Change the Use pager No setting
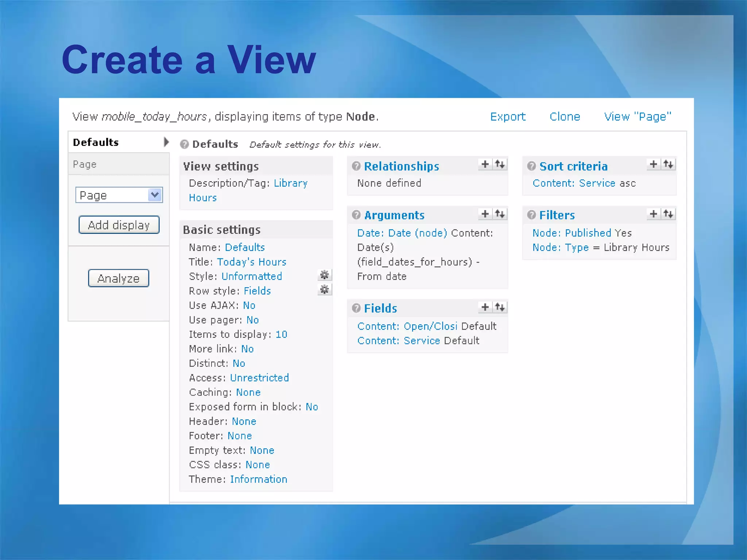This screenshot has width=747, height=560. [252, 320]
